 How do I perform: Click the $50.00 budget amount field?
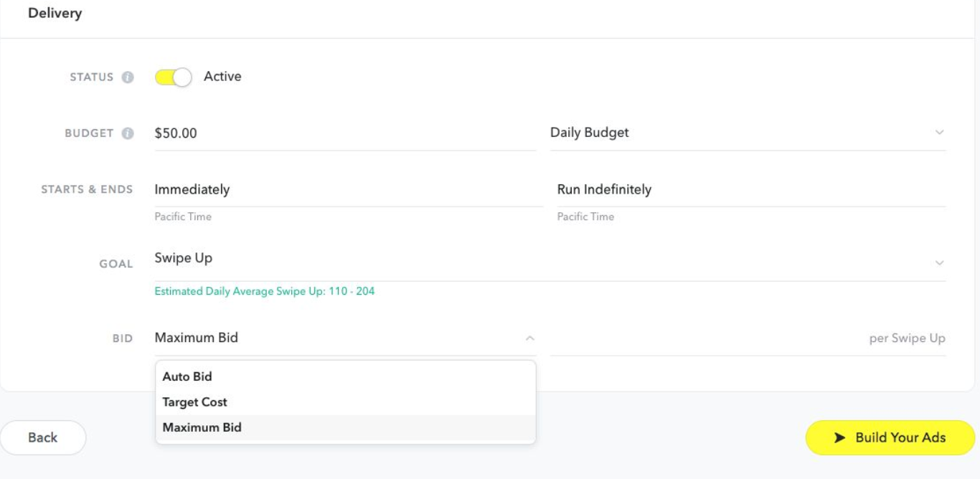tap(344, 133)
